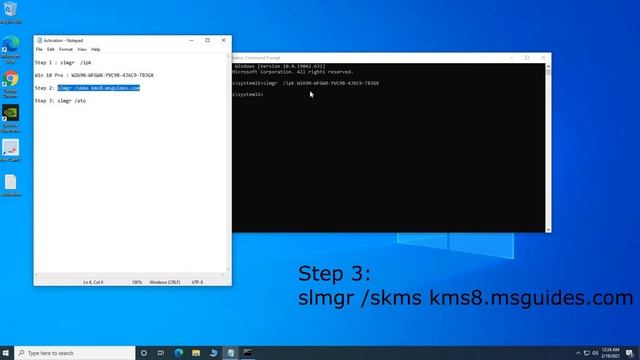Click the 'Step 1 : slmgr /ipk' line
Viewport: 640px width, 360px height.
pos(63,63)
